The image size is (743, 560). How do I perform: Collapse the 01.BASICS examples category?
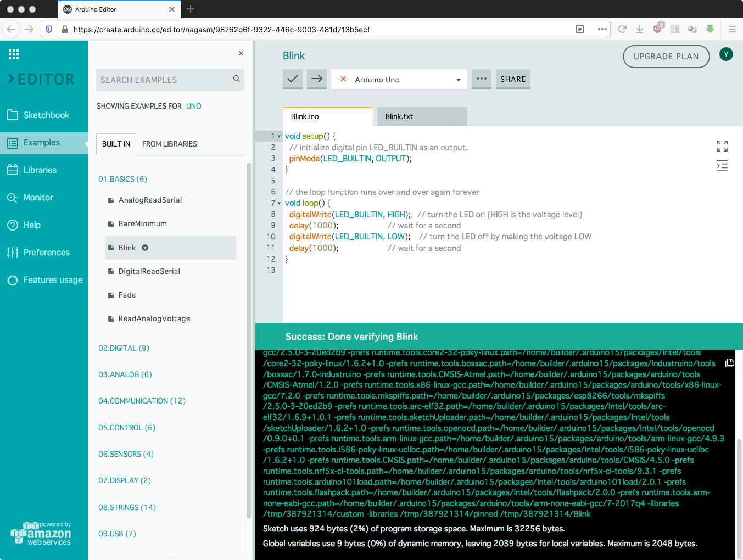122,179
